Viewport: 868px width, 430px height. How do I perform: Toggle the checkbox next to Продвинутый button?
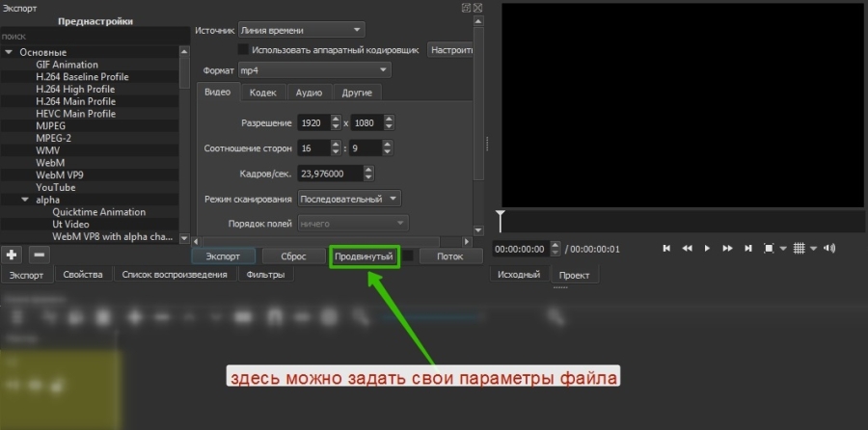(x=409, y=256)
